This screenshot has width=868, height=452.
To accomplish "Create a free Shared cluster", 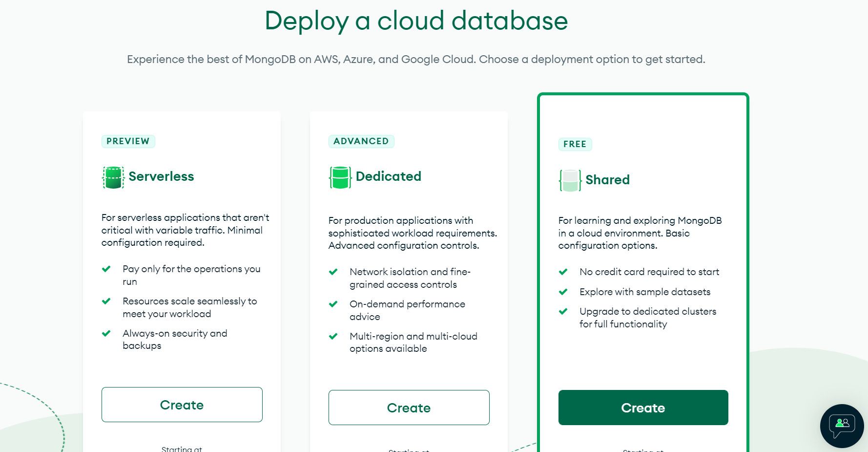I will click(x=643, y=408).
